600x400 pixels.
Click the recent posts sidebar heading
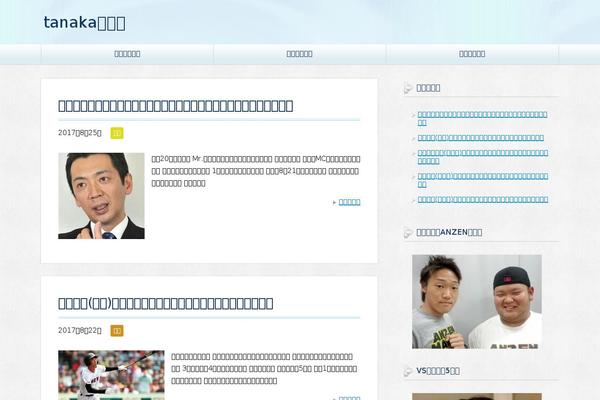pyautogui.click(x=428, y=88)
